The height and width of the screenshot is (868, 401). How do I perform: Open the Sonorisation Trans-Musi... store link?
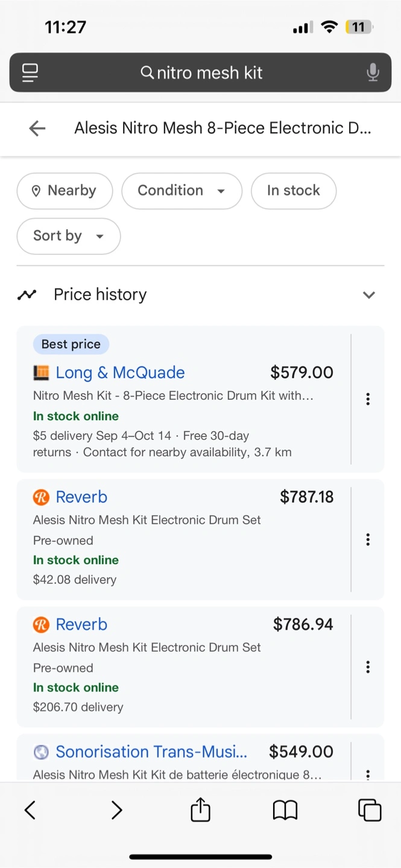151,752
